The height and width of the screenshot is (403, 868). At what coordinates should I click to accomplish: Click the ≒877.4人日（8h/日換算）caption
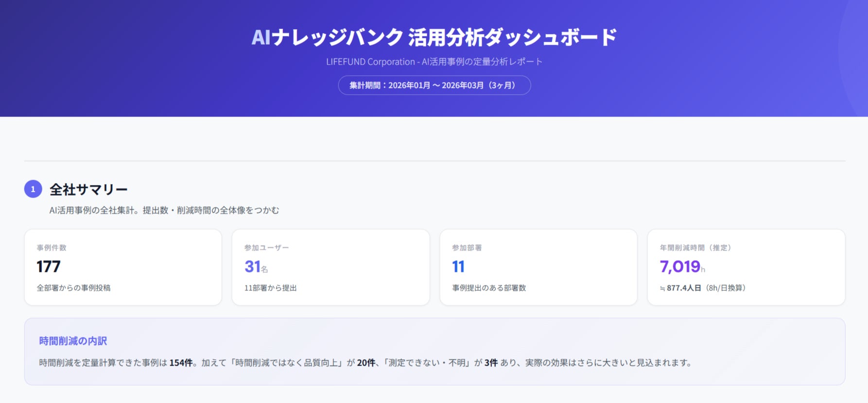coord(703,288)
